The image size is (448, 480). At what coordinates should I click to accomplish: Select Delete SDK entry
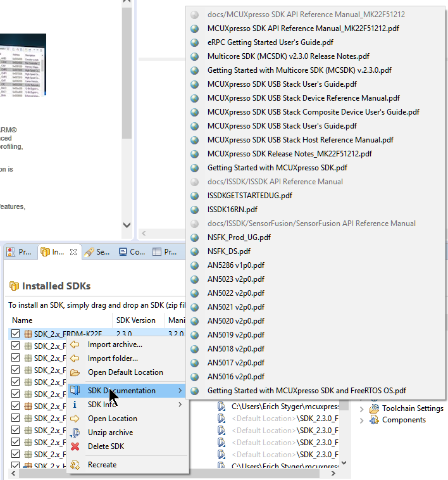pos(106,446)
